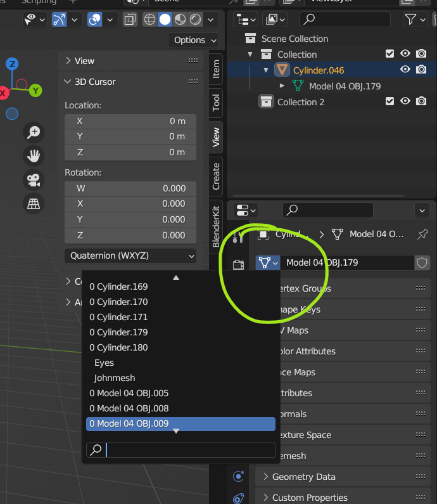Toggle Collection exclude checkbox

pyautogui.click(x=389, y=54)
